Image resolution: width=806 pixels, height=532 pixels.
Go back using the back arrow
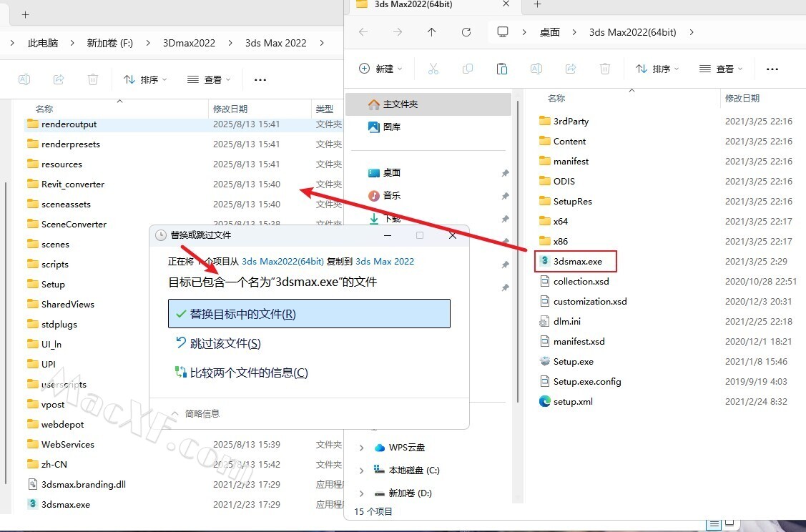pos(363,32)
